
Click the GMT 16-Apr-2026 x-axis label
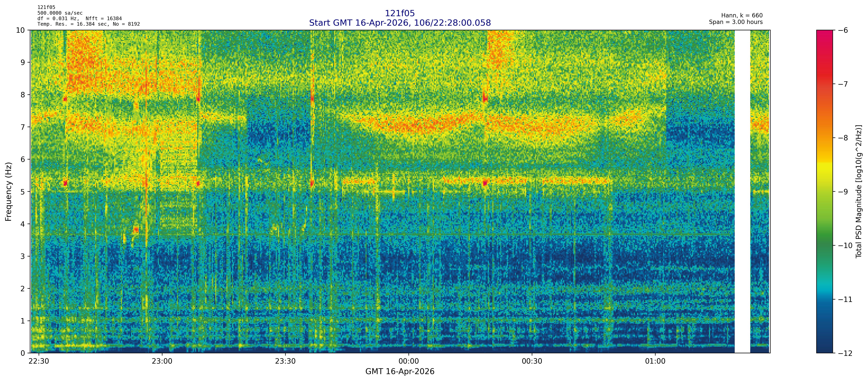(x=400, y=372)
